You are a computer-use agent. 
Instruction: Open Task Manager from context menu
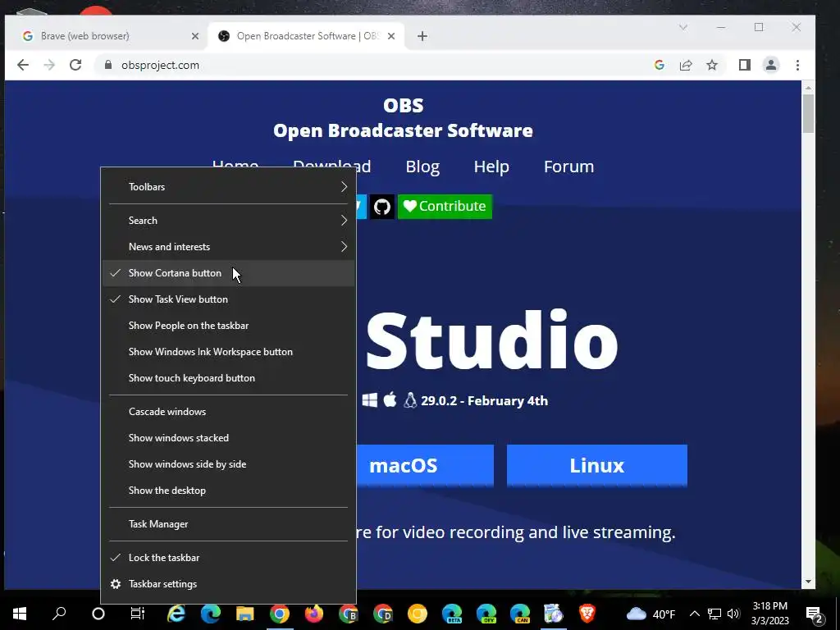pyautogui.click(x=228, y=524)
